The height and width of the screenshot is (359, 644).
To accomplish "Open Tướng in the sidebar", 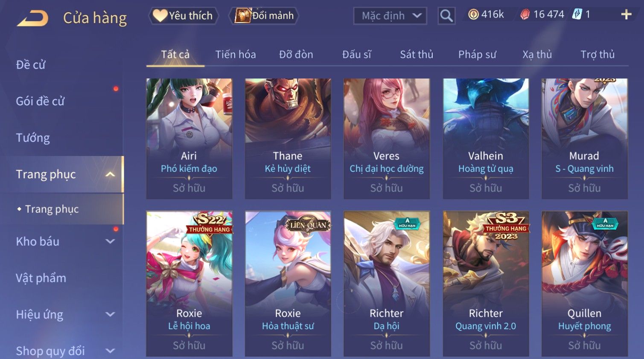I will (33, 138).
